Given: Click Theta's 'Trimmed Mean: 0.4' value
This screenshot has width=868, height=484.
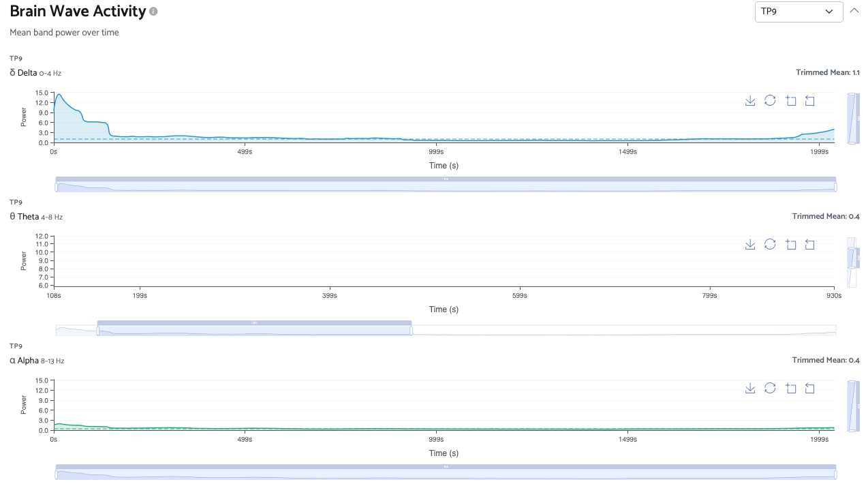Looking at the screenshot, I should [x=826, y=216].
